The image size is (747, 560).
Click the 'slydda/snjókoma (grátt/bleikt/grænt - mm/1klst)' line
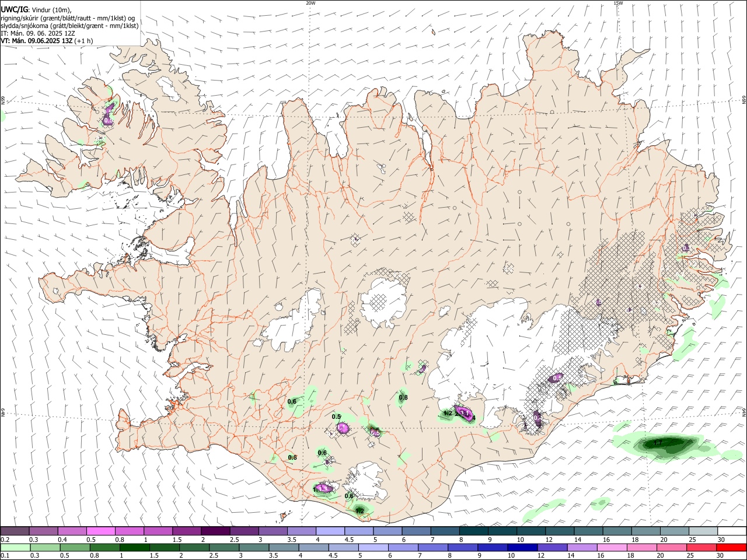tap(69, 26)
